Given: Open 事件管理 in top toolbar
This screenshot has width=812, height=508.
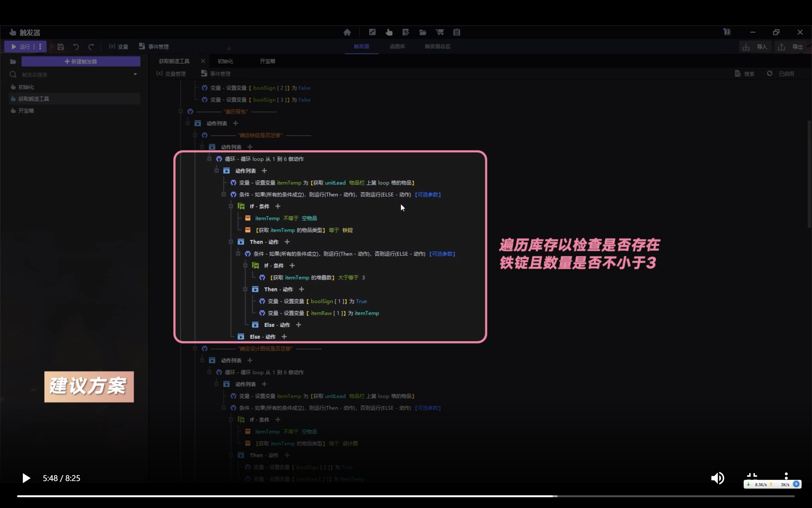Looking at the screenshot, I should click(154, 47).
